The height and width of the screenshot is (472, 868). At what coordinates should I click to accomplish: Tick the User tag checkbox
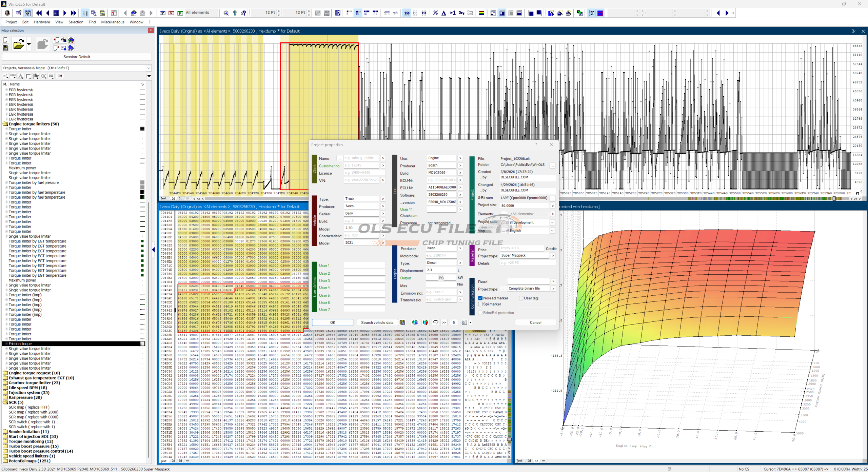pos(521,298)
